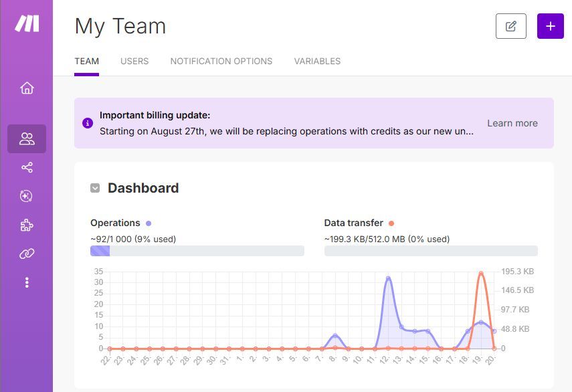Viewport: 572px width, 392px height.
Task: Click Learn more on the billing update
Action: point(512,123)
